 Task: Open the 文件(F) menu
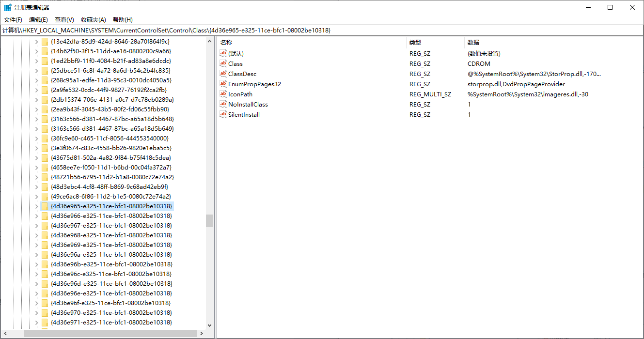[x=13, y=20]
